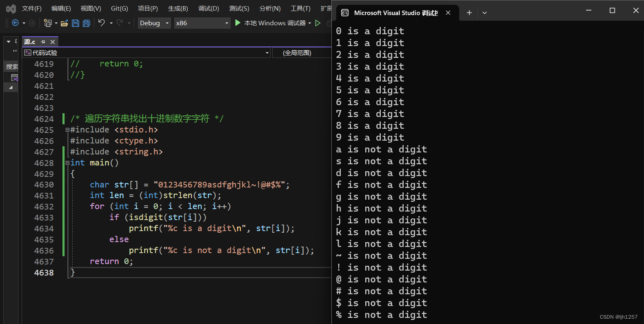The height and width of the screenshot is (324, 644).
Task: Click the navigate backward arrow icon
Action: coord(15,23)
